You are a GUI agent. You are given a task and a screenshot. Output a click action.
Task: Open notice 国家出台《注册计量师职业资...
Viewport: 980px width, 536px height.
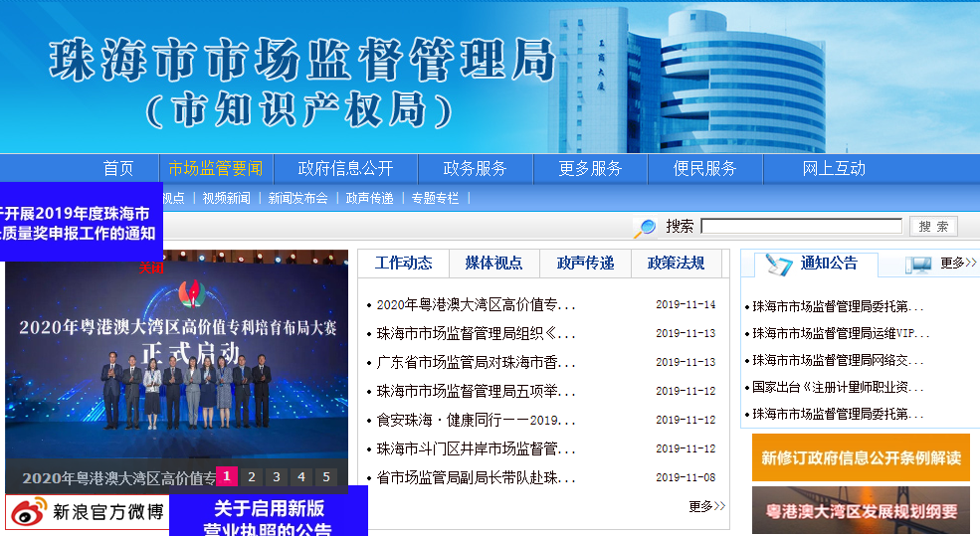point(838,387)
